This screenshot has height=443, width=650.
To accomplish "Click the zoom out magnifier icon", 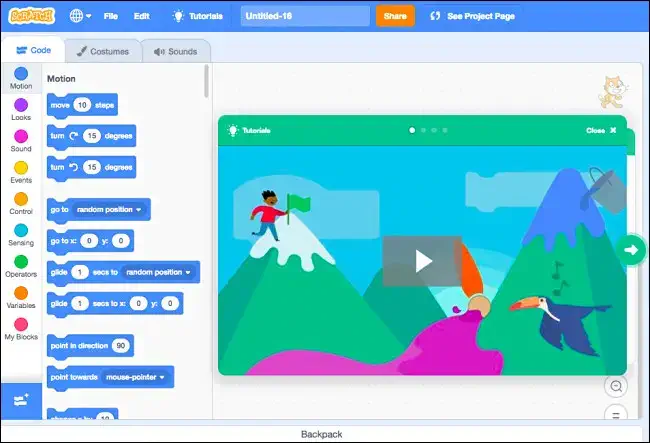I will pos(616,386).
